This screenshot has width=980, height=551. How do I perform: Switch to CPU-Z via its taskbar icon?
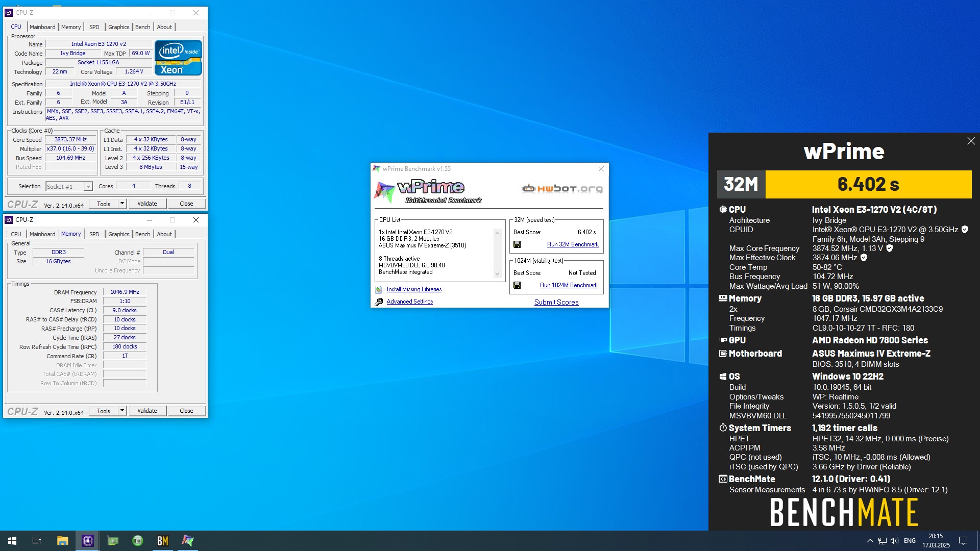tap(87, 541)
